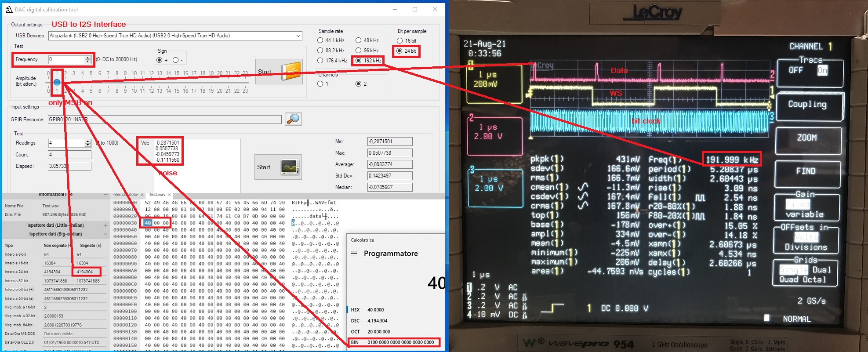Select 2 channels

coord(359,84)
